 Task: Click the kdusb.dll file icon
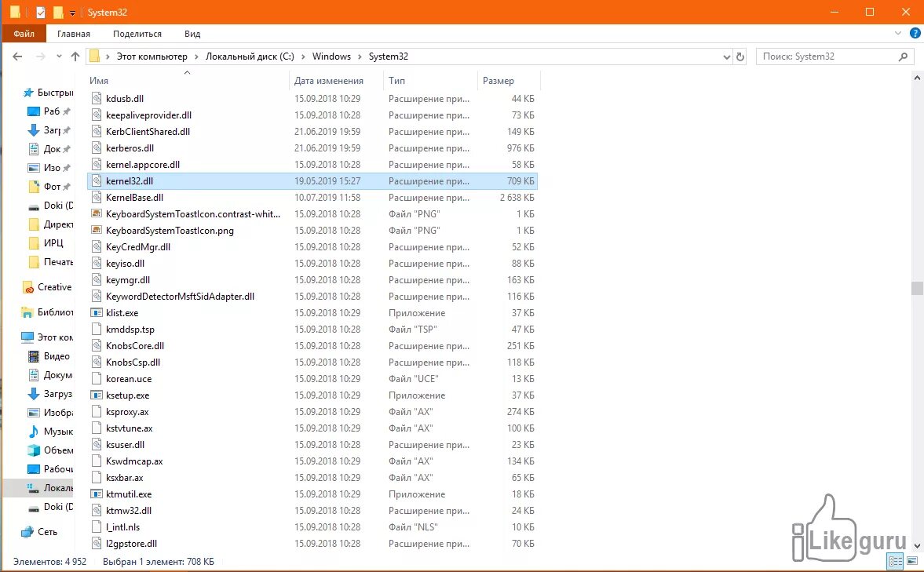[97, 98]
